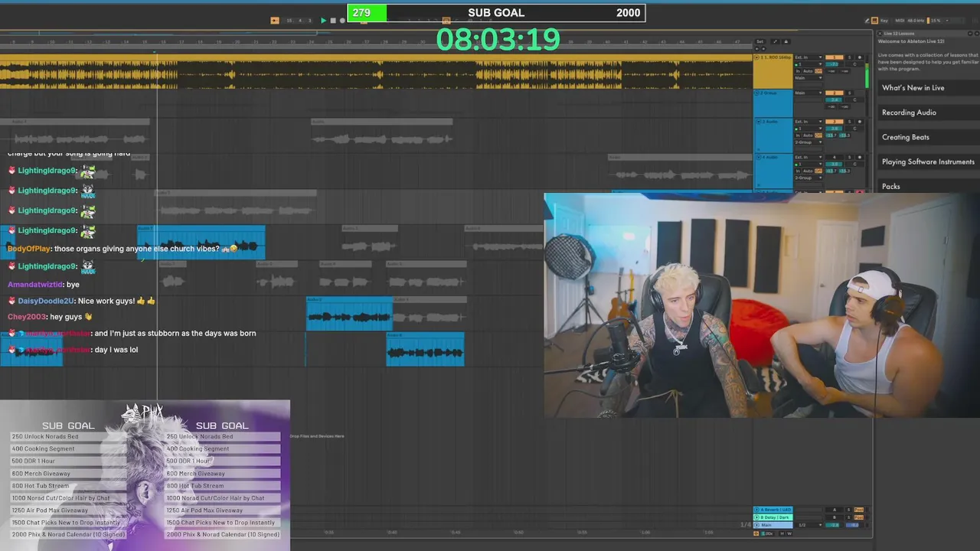980x551 pixels.
Task: Collapse track 1 with its fold arrow
Action: [756, 57]
